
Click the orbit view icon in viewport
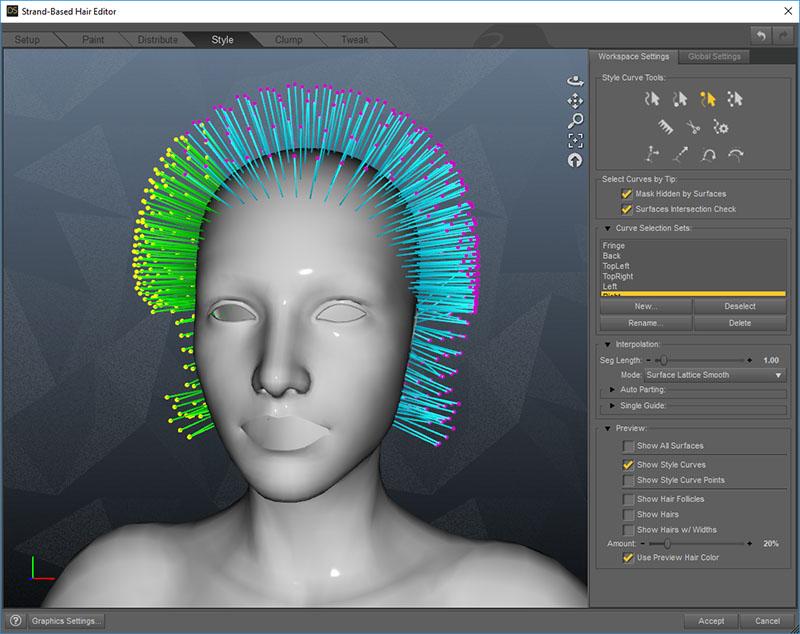click(575, 80)
